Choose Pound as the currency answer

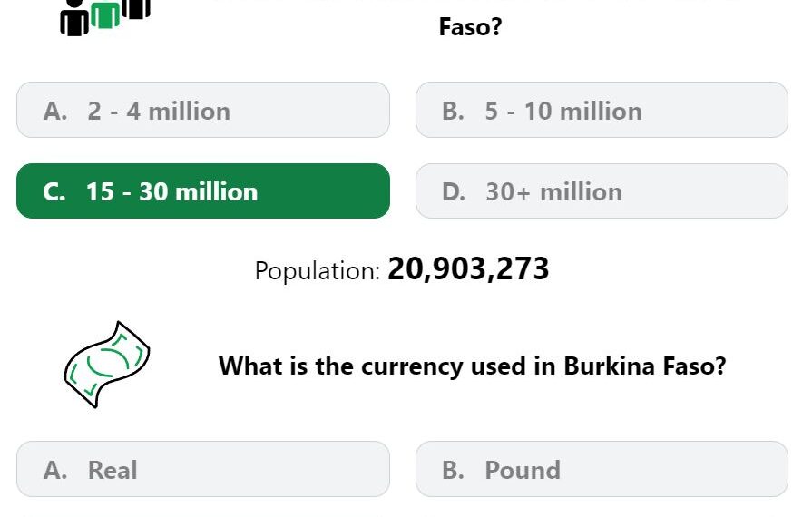click(x=602, y=469)
